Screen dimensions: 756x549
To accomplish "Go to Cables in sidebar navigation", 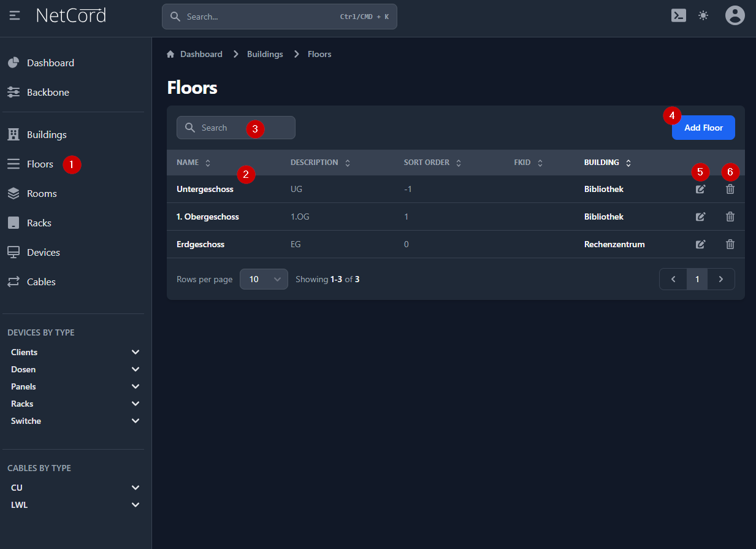I will click(41, 282).
